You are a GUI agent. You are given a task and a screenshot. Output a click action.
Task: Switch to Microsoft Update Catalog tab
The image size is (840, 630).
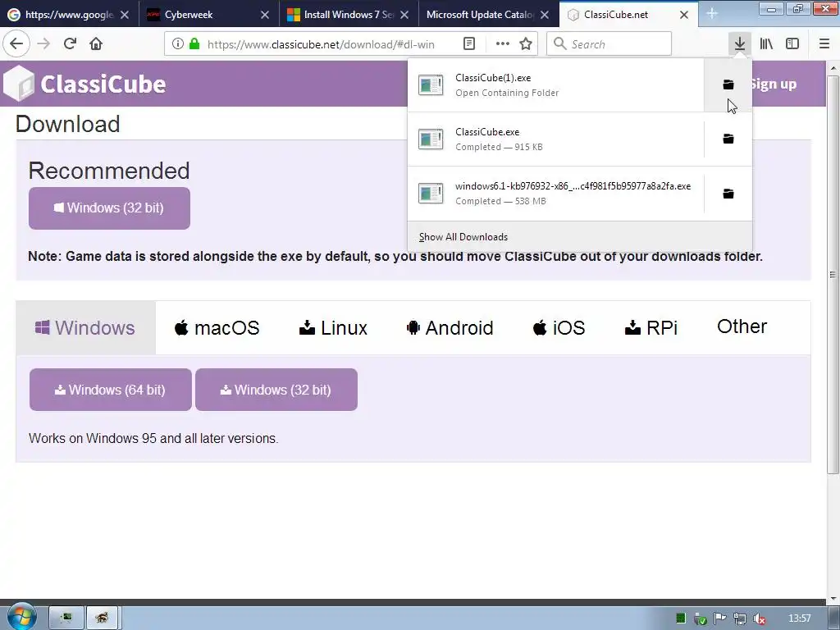489,15
